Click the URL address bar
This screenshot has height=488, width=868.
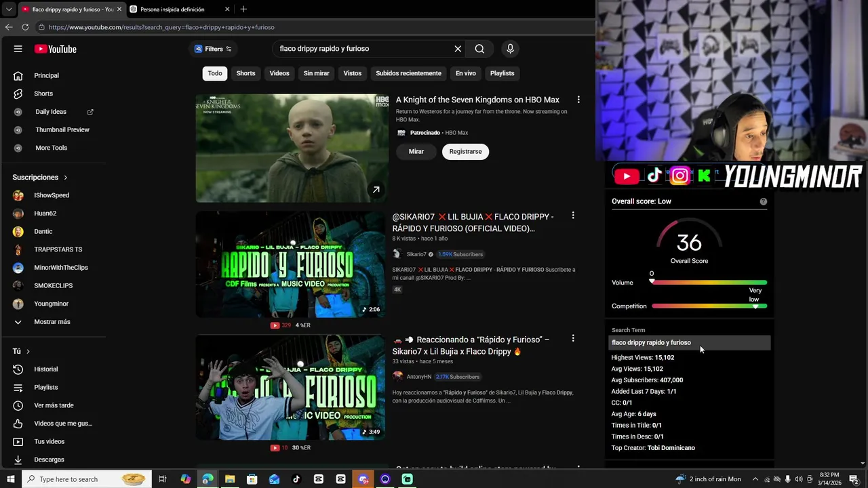point(312,27)
